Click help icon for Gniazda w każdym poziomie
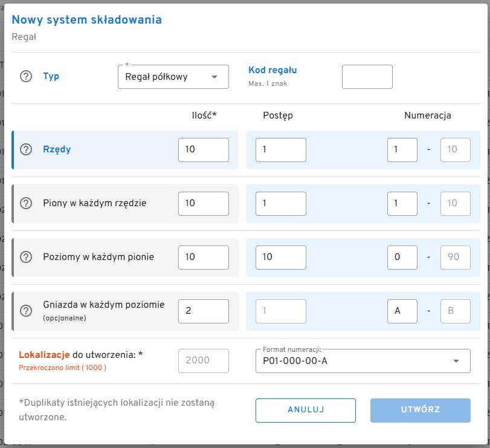 click(x=26, y=311)
